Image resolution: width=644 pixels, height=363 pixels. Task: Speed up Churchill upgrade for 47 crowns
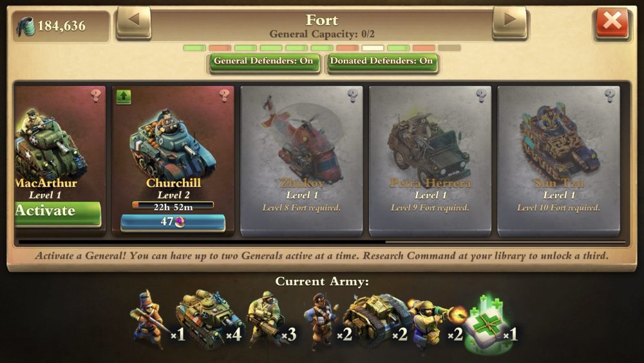point(173,222)
